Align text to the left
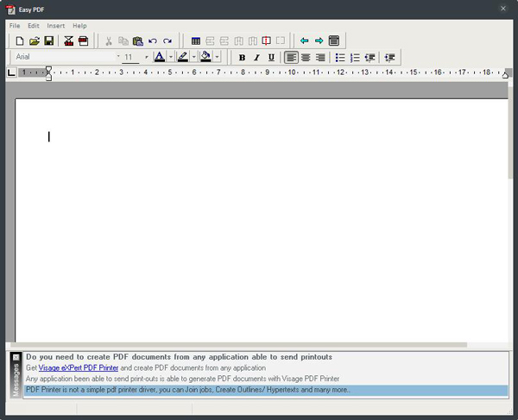 pos(291,58)
